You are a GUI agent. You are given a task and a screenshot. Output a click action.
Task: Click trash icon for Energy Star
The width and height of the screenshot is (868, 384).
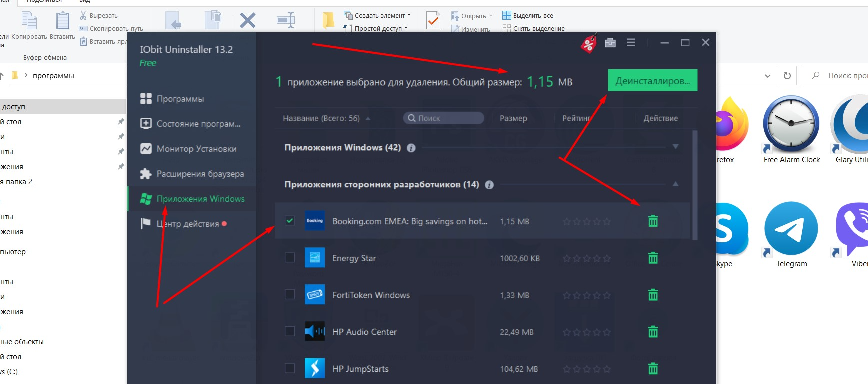(x=653, y=258)
